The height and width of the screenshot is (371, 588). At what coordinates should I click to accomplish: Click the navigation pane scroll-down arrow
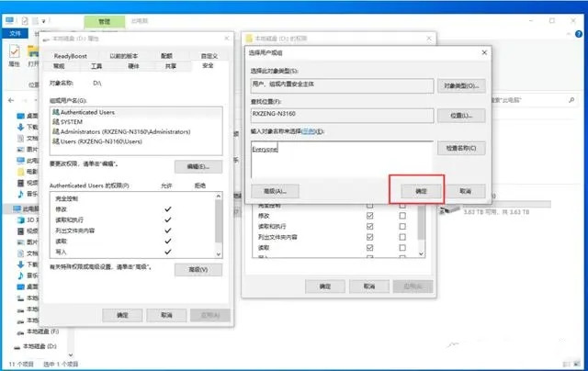(71, 354)
